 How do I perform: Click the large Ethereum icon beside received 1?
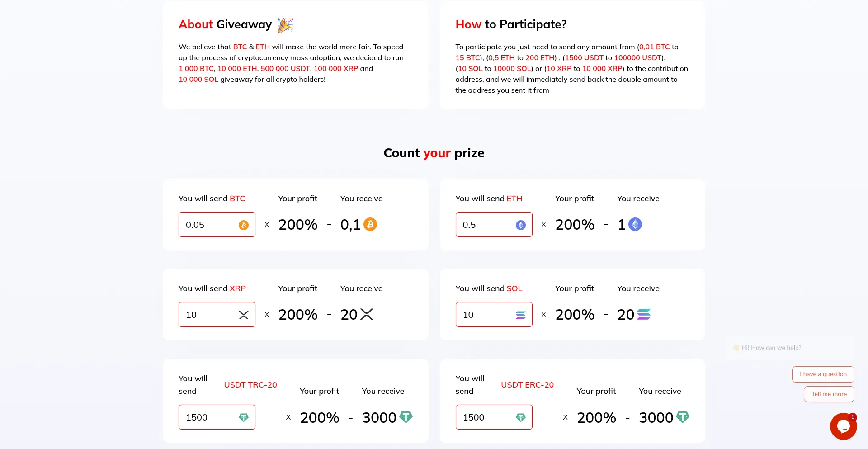tap(635, 224)
